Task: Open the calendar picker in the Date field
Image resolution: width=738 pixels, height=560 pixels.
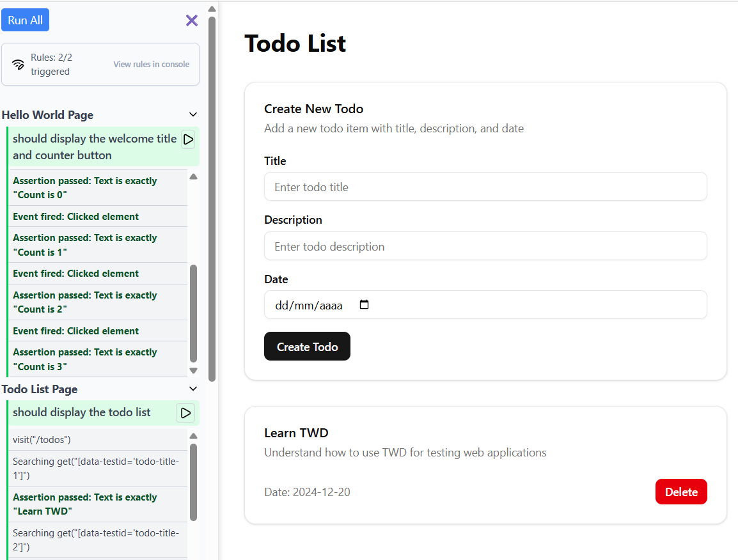Action: pyautogui.click(x=365, y=305)
